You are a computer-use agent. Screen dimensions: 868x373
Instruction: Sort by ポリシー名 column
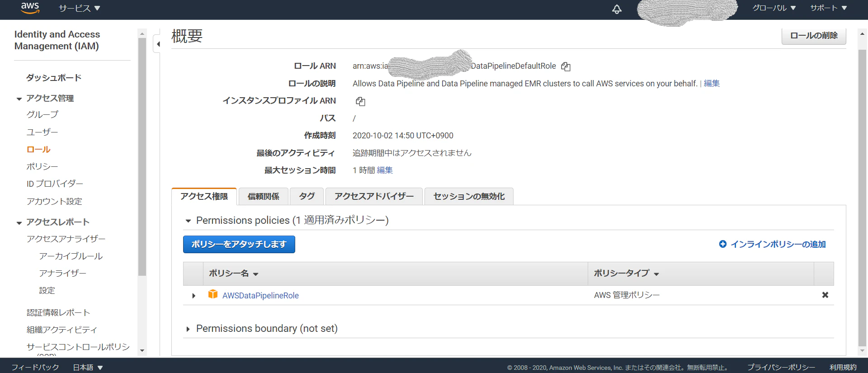233,274
